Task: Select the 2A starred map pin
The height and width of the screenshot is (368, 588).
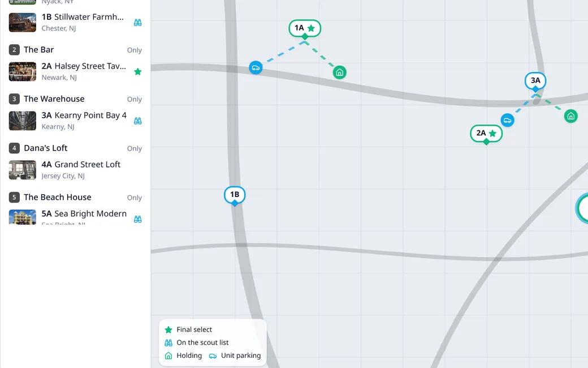Action: coord(486,134)
